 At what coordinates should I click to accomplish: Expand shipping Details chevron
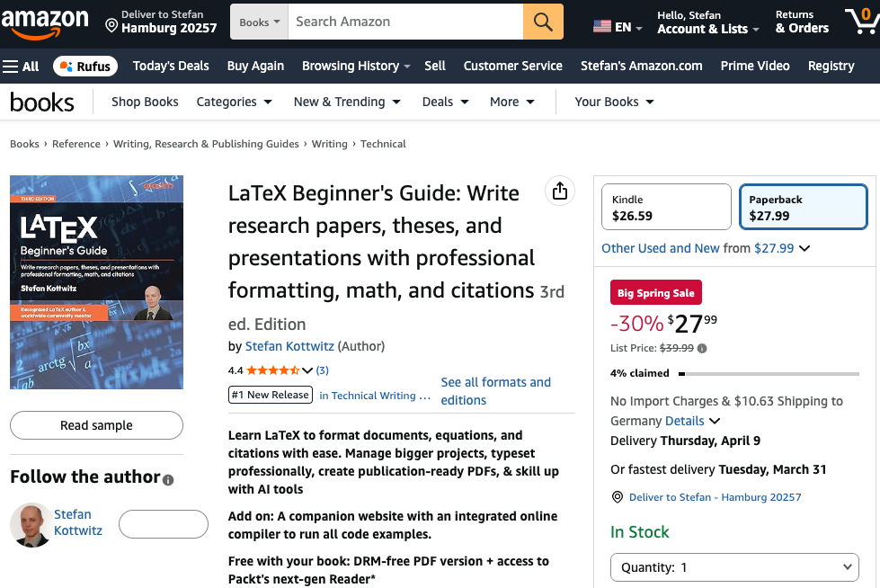(x=714, y=420)
